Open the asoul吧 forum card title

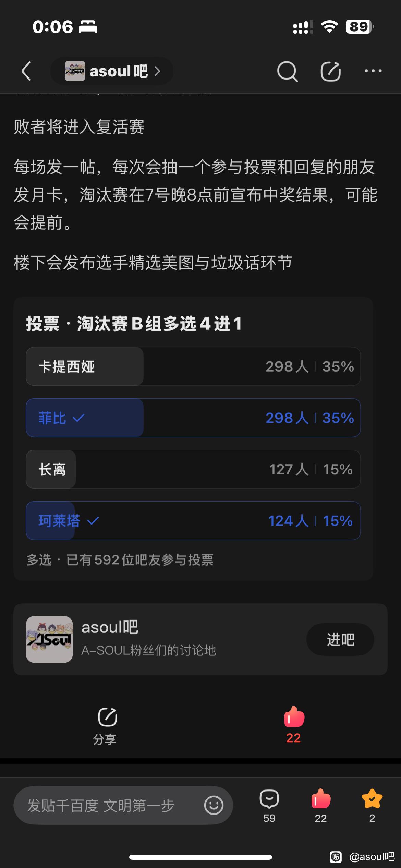[110, 627]
